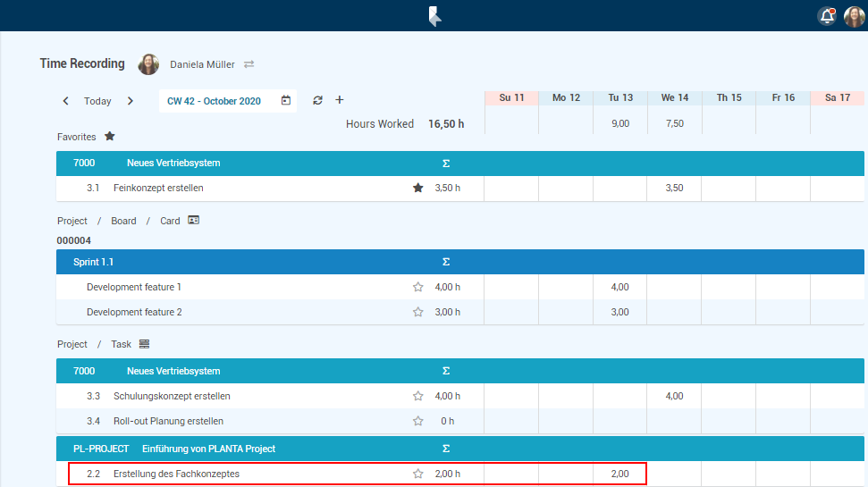Mark Development feature 1 as favorite

417,288
